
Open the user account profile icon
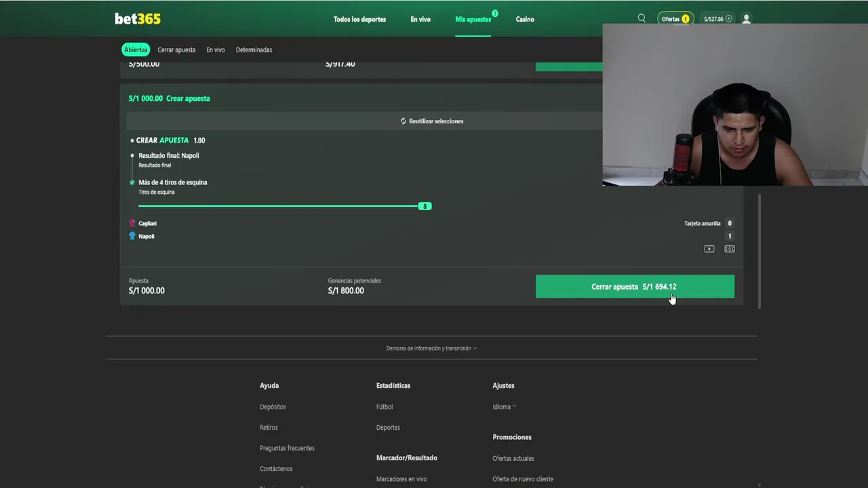[x=746, y=19]
